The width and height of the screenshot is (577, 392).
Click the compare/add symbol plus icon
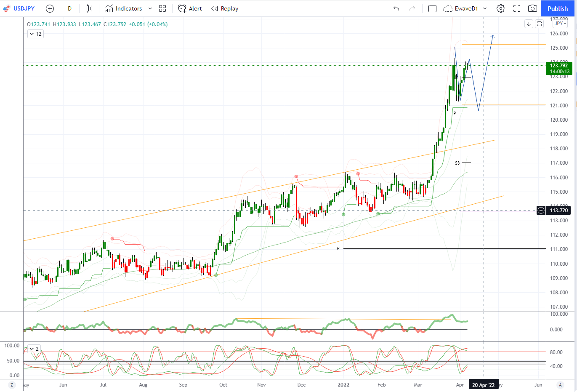click(x=50, y=8)
